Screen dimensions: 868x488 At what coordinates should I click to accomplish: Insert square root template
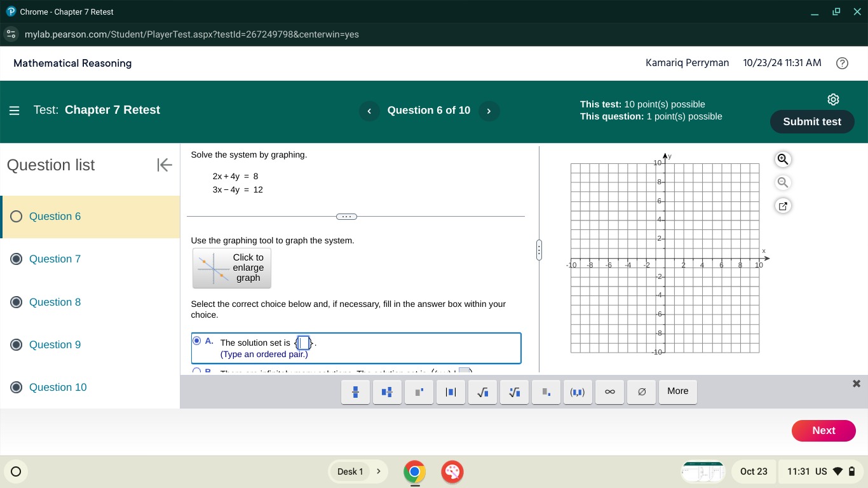coord(482,392)
